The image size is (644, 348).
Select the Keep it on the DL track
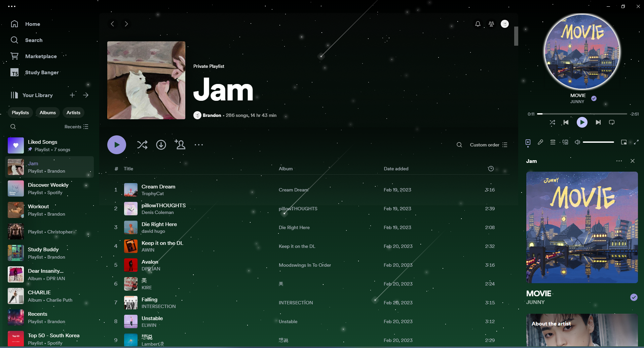(309, 246)
